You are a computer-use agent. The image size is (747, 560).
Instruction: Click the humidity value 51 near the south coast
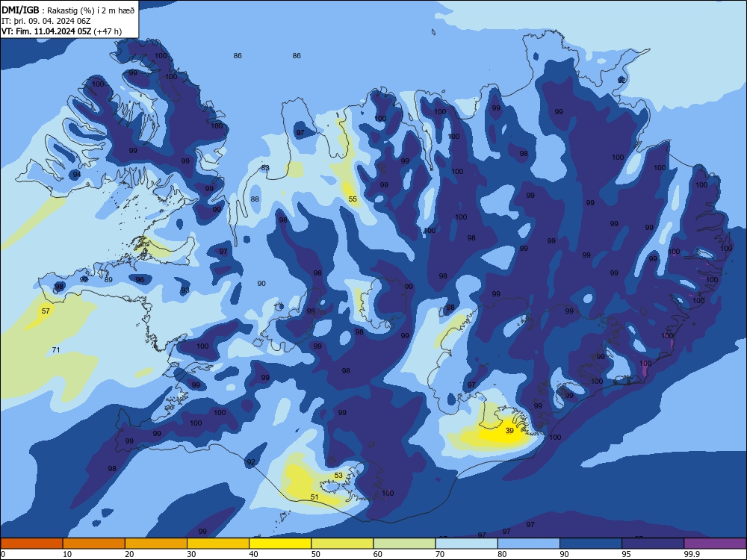point(314,497)
